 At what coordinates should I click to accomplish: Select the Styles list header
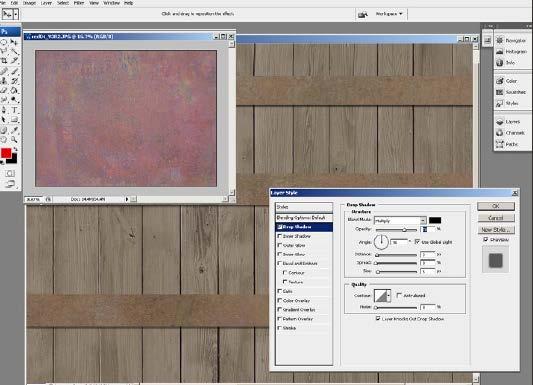click(x=304, y=207)
